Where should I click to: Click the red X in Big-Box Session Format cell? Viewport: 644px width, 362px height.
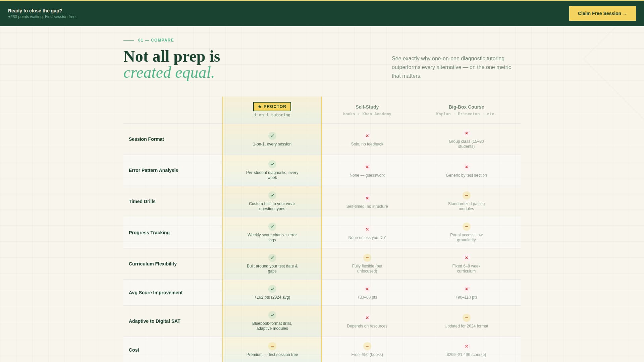pos(467,133)
